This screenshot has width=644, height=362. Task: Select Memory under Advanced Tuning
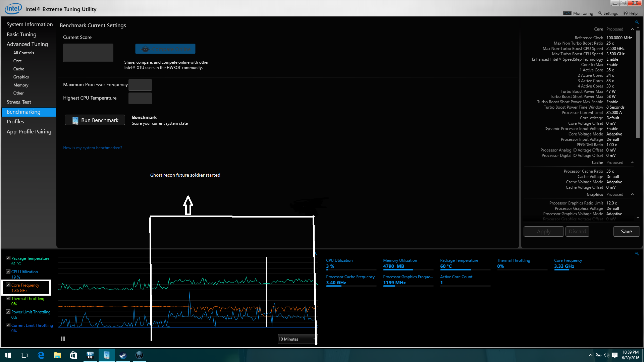[x=21, y=85]
